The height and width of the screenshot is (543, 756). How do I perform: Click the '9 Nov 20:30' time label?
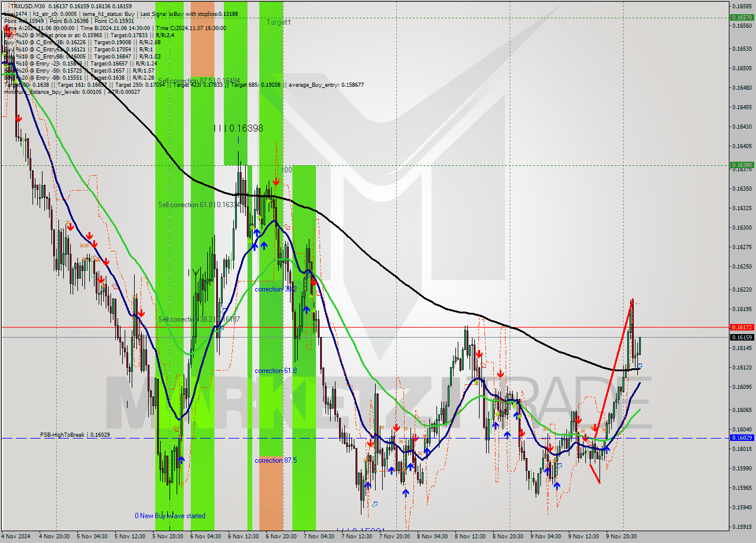[622, 537]
